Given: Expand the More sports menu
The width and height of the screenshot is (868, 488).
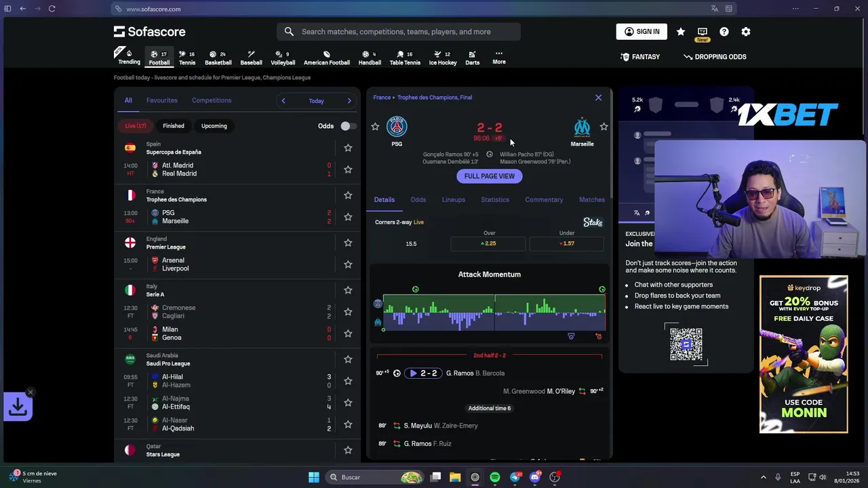Looking at the screenshot, I should click(x=499, y=58).
